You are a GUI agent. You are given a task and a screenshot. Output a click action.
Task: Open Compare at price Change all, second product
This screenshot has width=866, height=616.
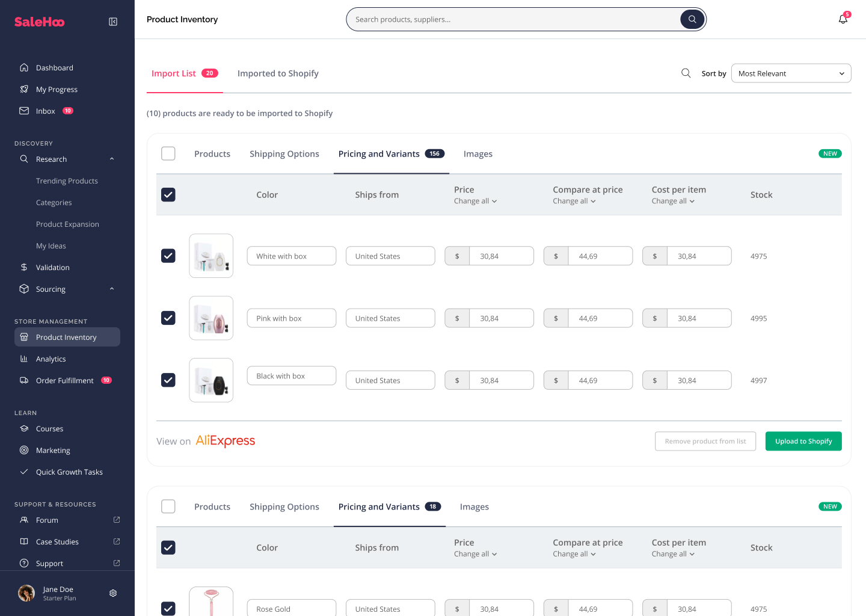574,554
